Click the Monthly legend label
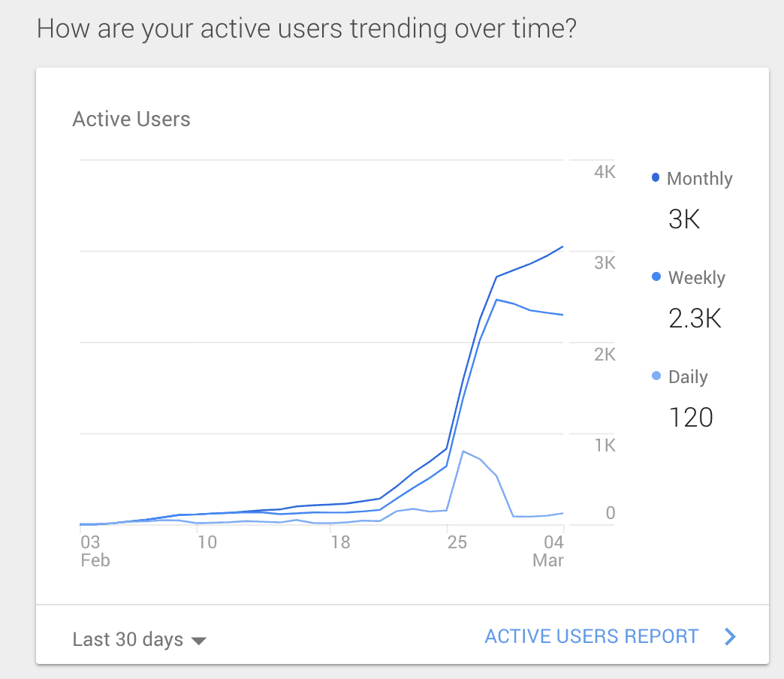 pyautogui.click(x=699, y=179)
